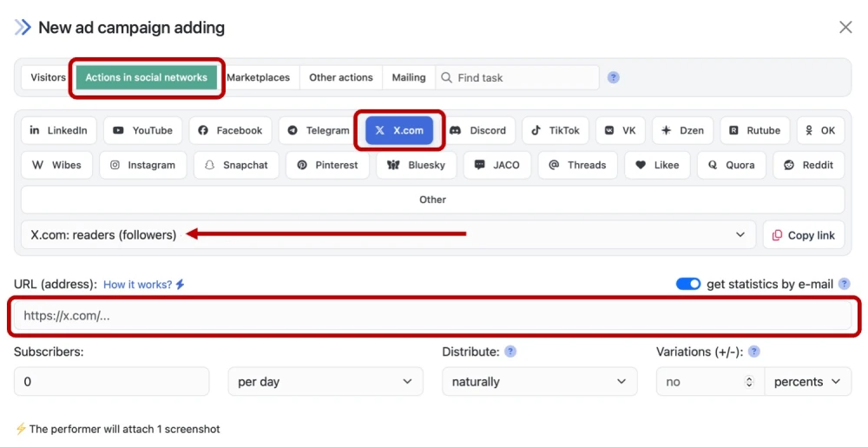
Task: Click help icon next to statistics by e-mail
Action: 845,284
